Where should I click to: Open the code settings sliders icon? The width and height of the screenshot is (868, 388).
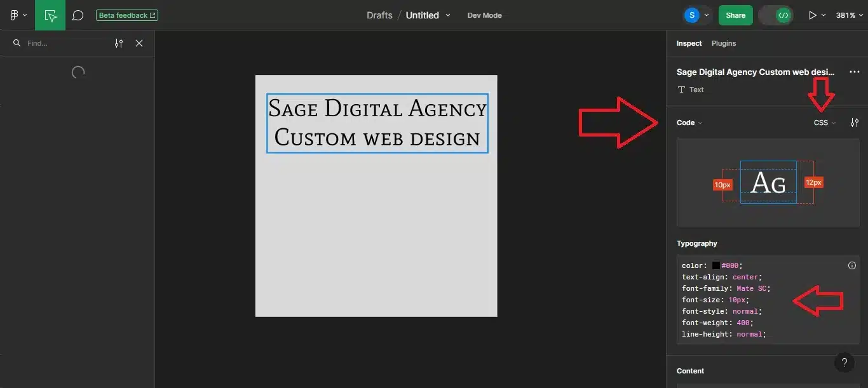[x=854, y=123]
